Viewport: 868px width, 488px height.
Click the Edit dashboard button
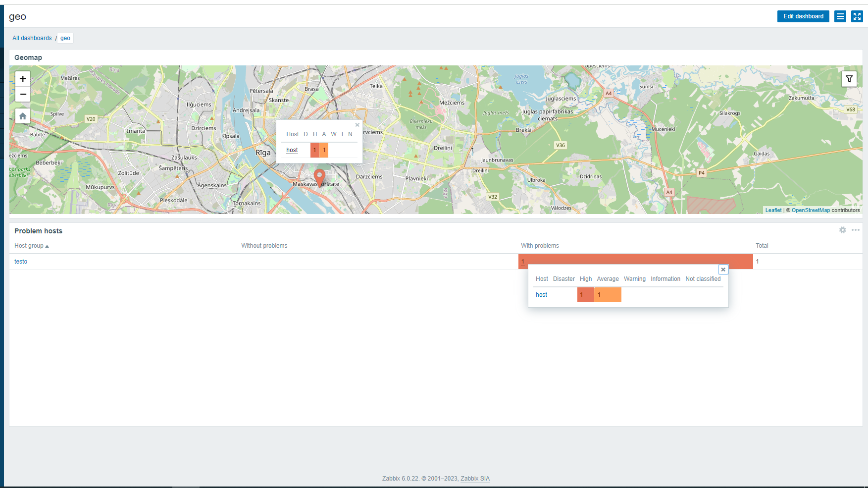click(803, 16)
